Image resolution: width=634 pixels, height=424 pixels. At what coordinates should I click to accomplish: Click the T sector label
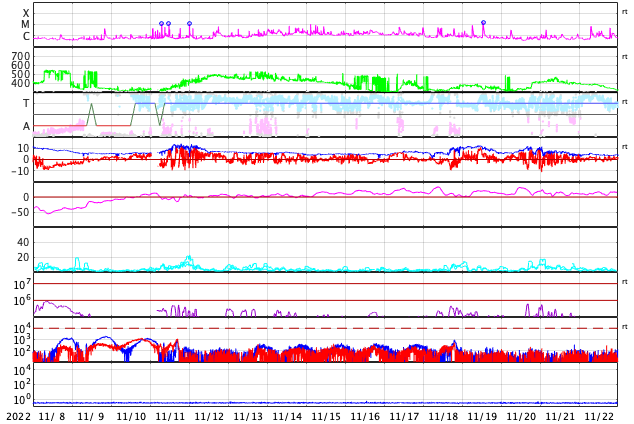[26, 103]
